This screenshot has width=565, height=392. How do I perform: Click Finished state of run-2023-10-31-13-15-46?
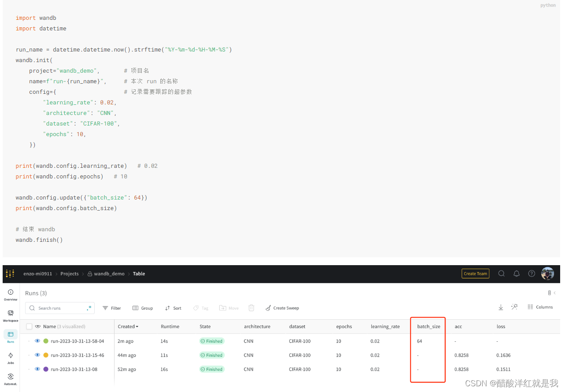tap(212, 355)
